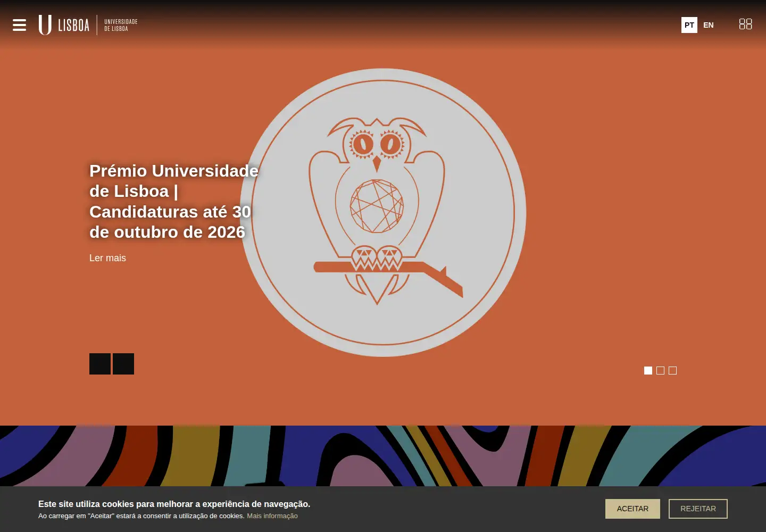
Task: Open the hamburger main menu
Action: point(19,25)
